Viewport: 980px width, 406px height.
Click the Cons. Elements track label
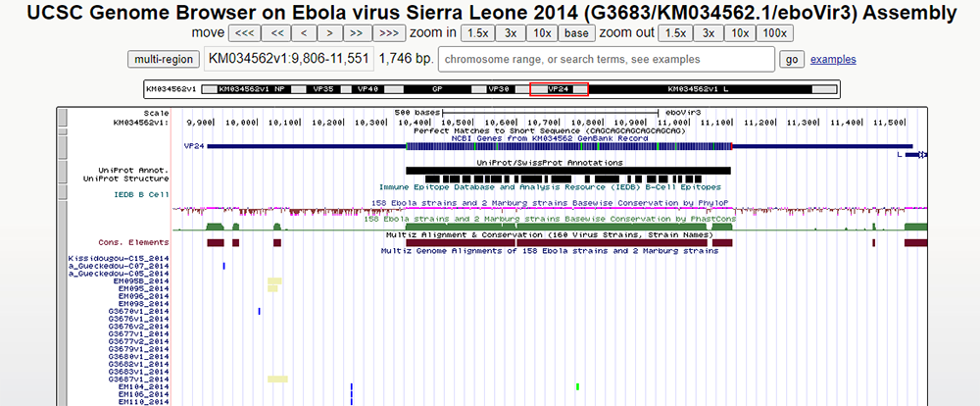[133, 242]
